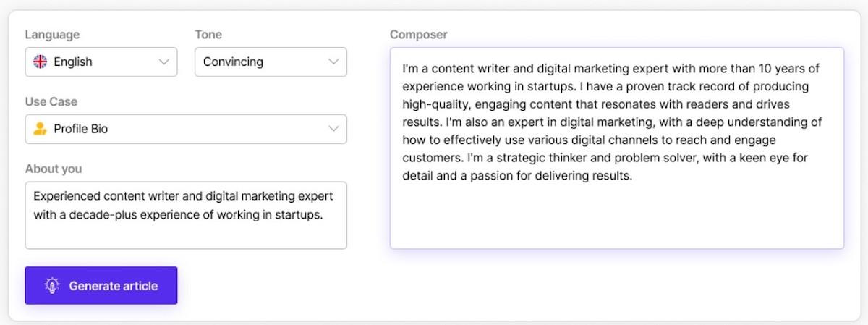Expand the Tone chevron arrow
The height and width of the screenshot is (325, 868).
coord(333,62)
